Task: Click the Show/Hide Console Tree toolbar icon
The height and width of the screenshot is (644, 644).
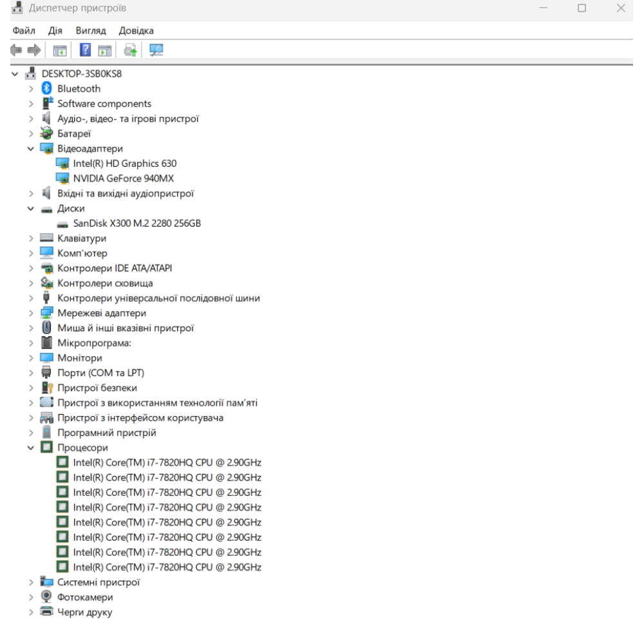Action: [x=61, y=50]
